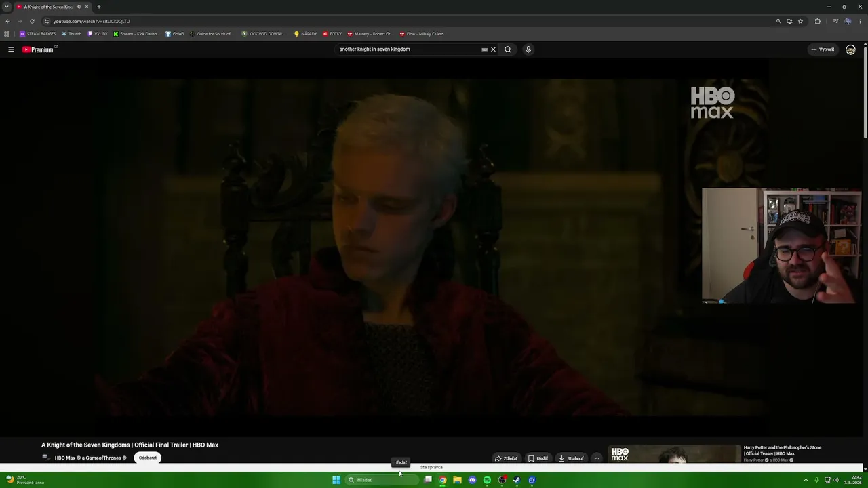Image resolution: width=868 pixels, height=488 pixels.
Task: Open Harry Potter and the Philosopher's Stone title
Action: coord(783,451)
